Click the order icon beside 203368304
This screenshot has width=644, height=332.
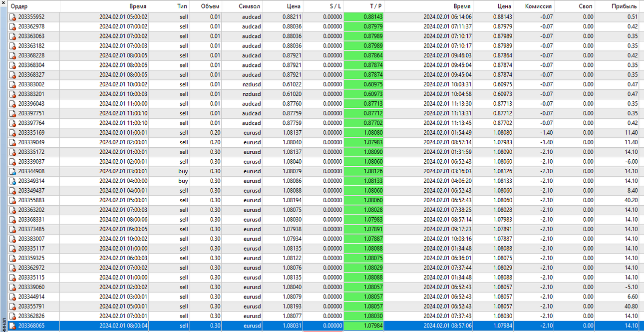click(13, 65)
